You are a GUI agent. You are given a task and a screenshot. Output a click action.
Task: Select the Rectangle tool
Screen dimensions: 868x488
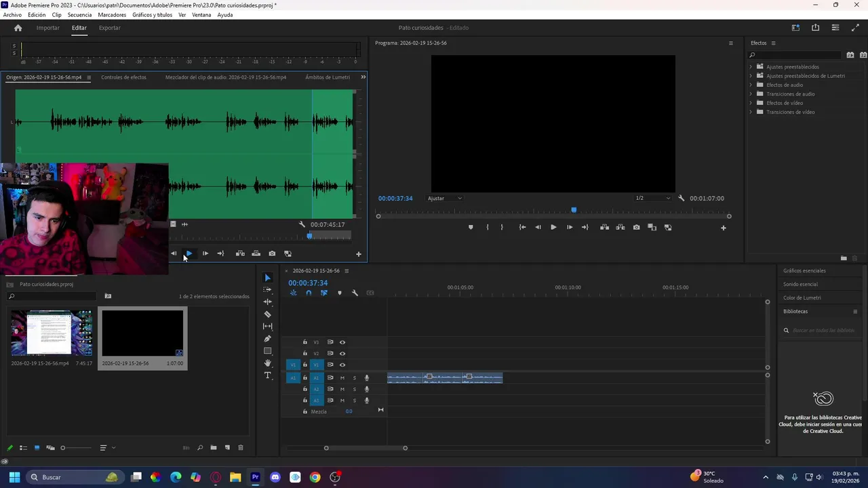click(x=267, y=350)
